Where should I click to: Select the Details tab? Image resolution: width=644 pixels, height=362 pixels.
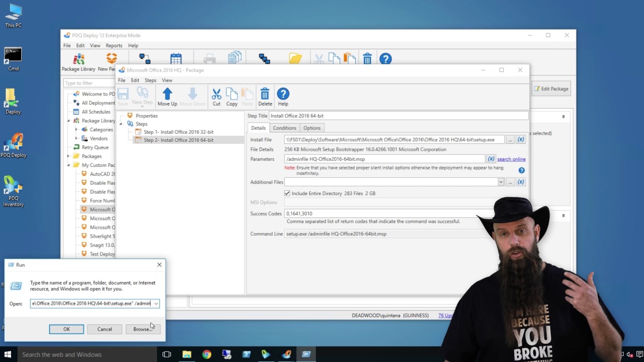[x=259, y=128]
